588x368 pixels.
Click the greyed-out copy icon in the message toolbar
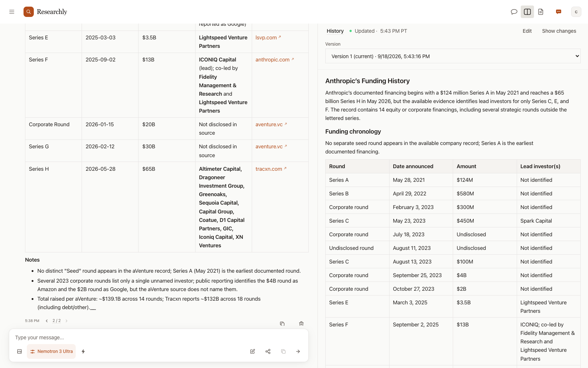tap(283, 351)
